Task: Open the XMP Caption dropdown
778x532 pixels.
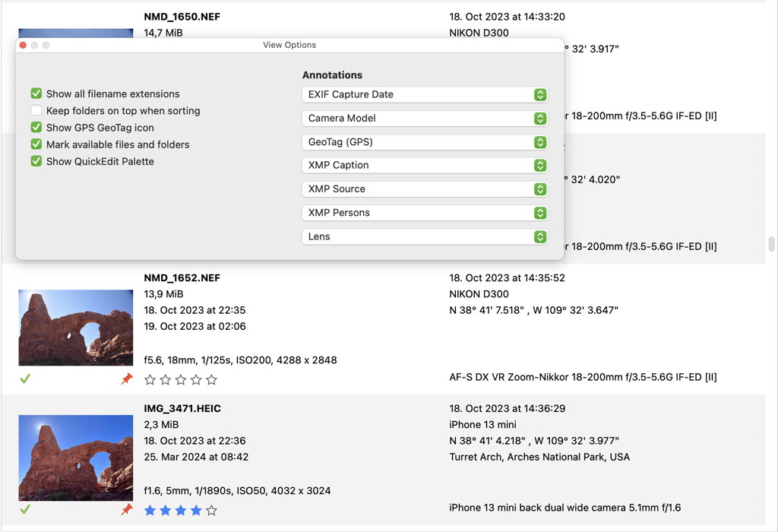Action: tap(539, 165)
